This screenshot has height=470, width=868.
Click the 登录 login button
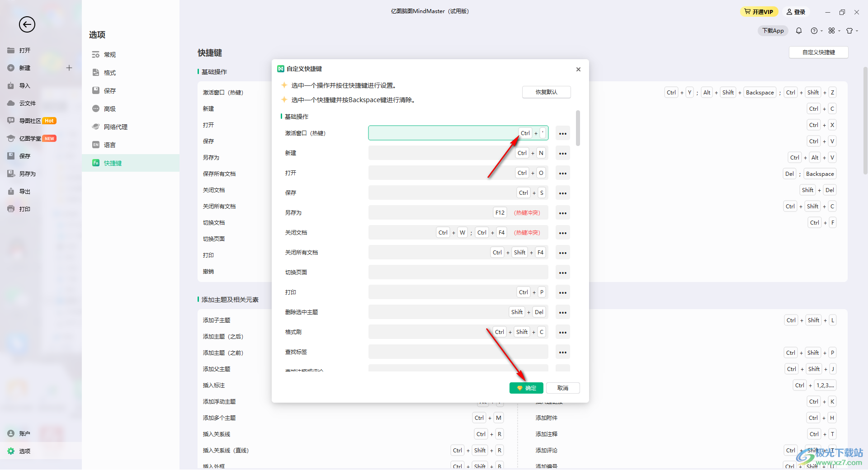796,12
